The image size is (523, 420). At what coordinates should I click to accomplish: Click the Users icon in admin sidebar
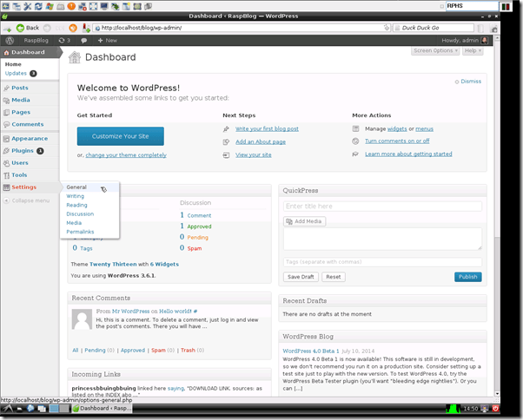click(x=7, y=162)
